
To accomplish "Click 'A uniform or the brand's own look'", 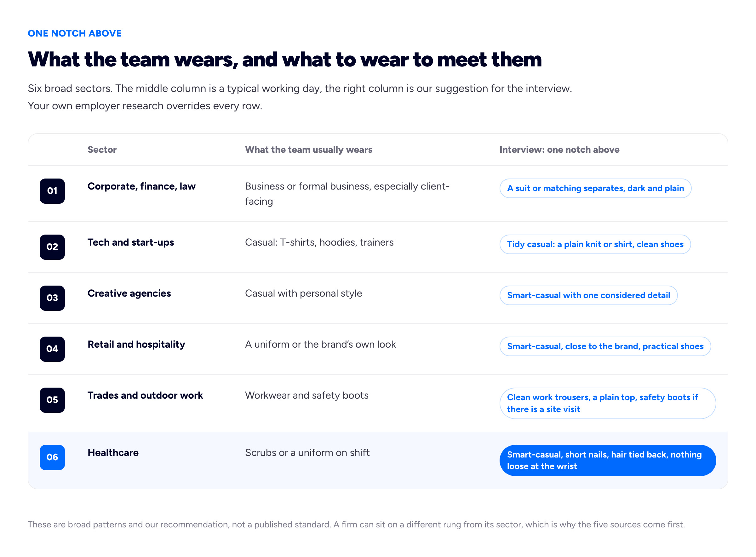I will tap(320, 344).
